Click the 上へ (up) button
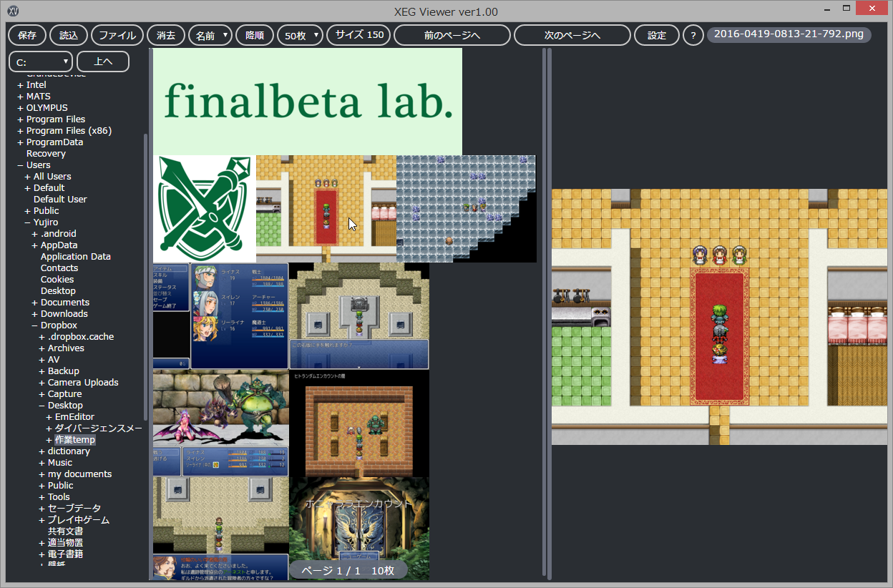The image size is (893, 588). (103, 62)
